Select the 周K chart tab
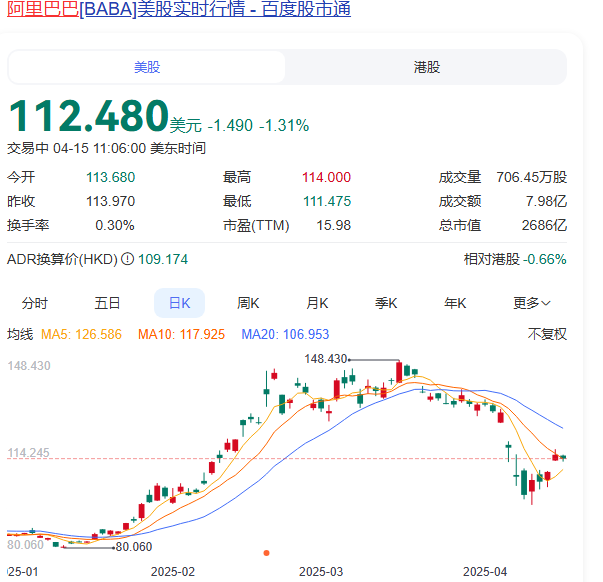This screenshot has height=582, width=603. [x=248, y=303]
